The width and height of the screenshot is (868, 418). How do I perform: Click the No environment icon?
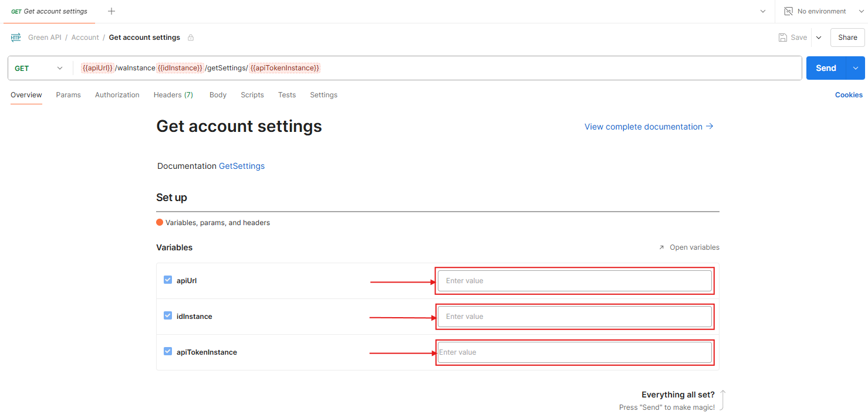(789, 11)
